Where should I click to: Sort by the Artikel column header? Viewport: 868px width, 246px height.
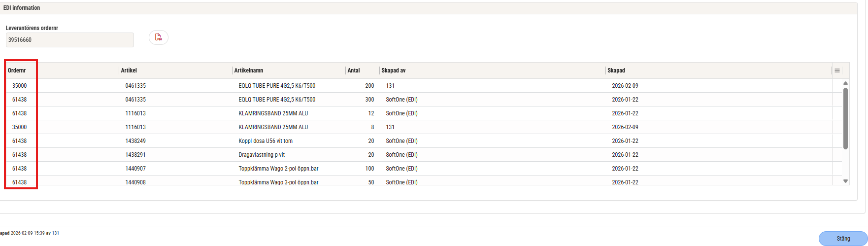tap(129, 70)
